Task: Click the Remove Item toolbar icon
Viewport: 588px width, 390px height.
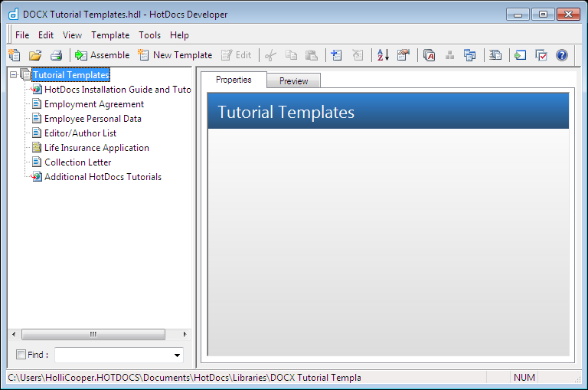Action: coord(358,55)
